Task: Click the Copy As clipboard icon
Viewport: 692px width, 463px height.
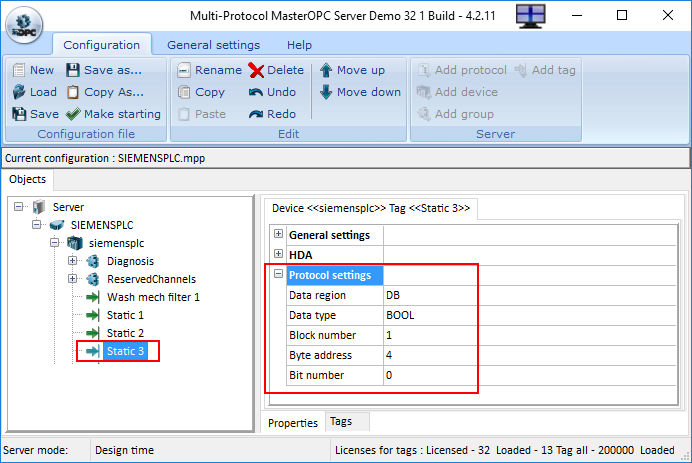Action: (73, 92)
